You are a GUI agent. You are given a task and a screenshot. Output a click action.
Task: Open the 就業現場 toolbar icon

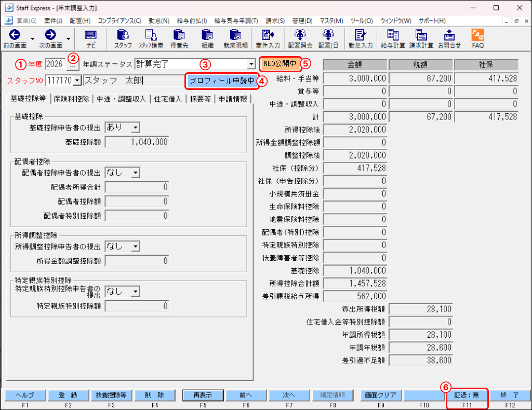(235, 35)
